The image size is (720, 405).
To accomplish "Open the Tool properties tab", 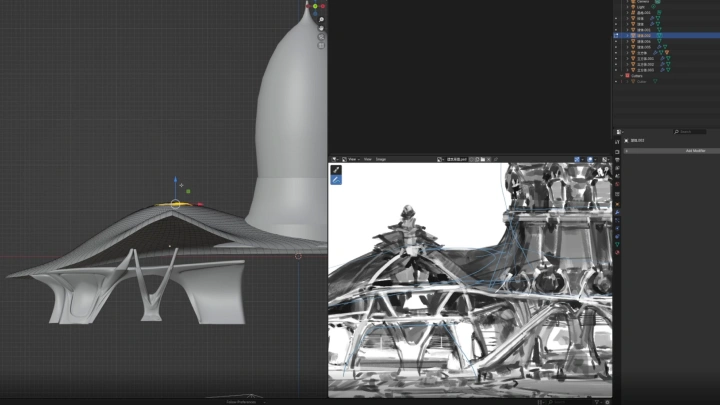I will (x=617, y=142).
